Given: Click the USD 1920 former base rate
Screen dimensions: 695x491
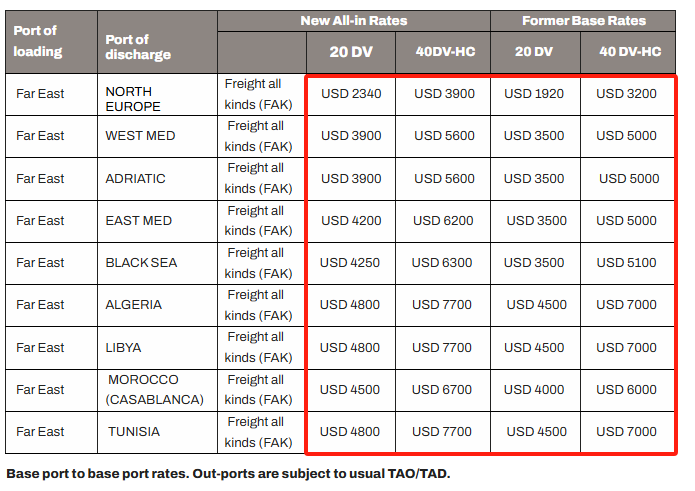Looking at the screenshot, I should tap(534, 94).
